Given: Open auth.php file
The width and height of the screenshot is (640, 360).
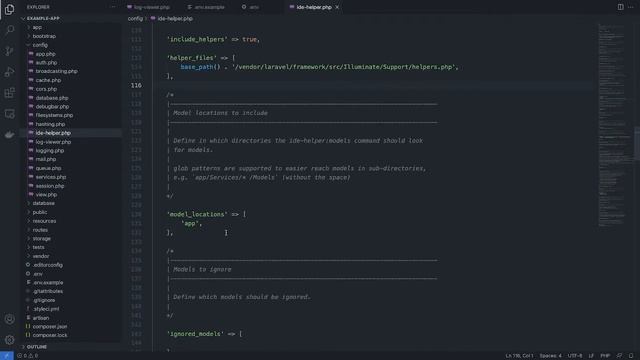Looking at the screenshot, I should pos(46,62).
